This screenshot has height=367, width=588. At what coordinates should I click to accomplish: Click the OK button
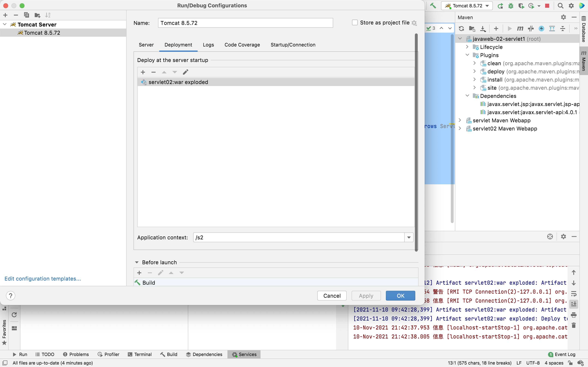click(400, 296)
